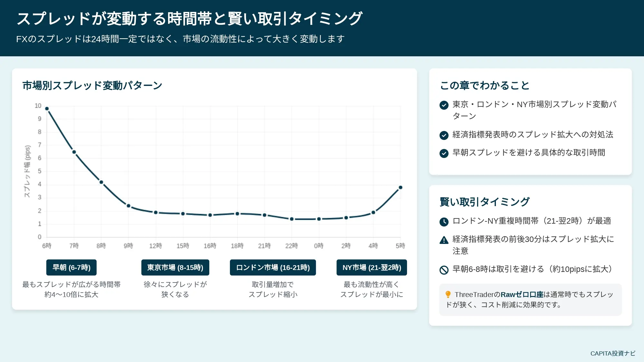Click the 8時 data point on chart

click(x=101, y=182)
